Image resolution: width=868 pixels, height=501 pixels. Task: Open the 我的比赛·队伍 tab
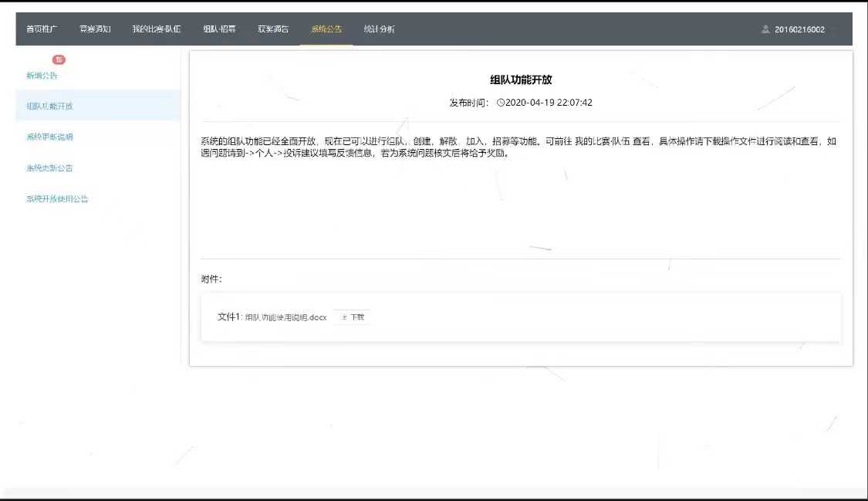(x=157, y=29)
